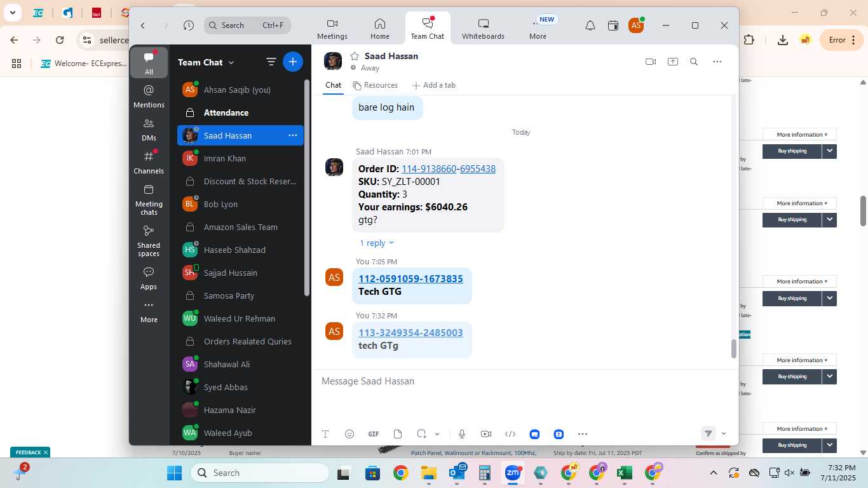This screenshot has height=488, width=868.
Task: Share screen to Saad Hassan chat
Action: 673,62
